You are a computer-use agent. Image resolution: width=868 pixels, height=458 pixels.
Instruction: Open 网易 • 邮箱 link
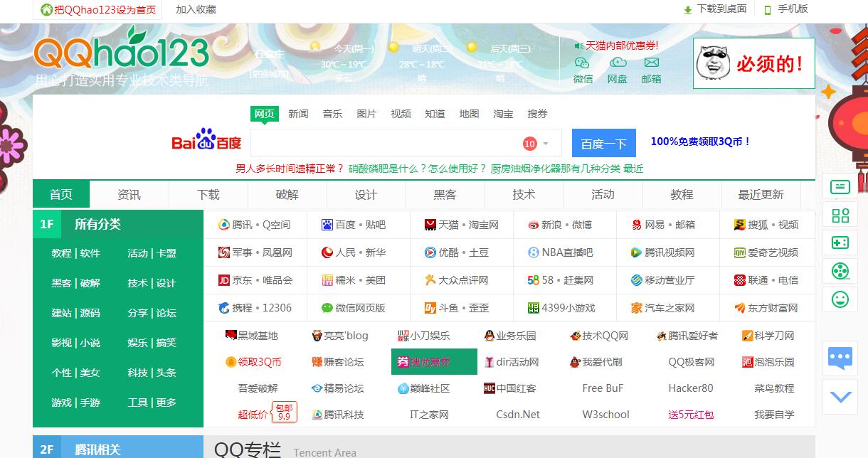663,225
